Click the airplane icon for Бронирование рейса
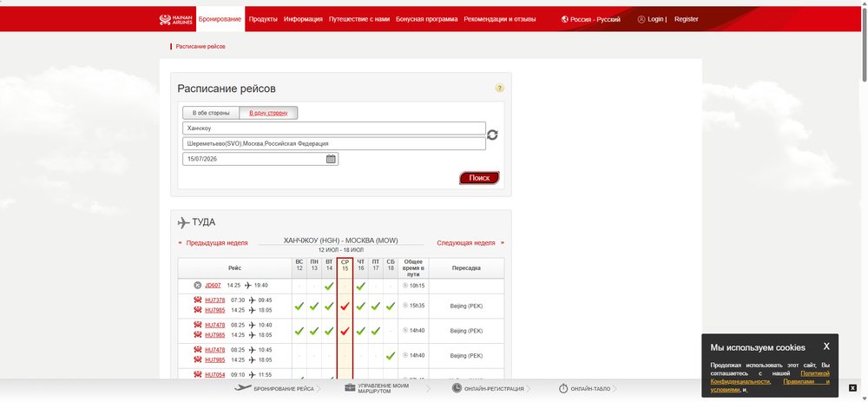The width and height of the screenshot is (868, 402). [x=243, y=387]
